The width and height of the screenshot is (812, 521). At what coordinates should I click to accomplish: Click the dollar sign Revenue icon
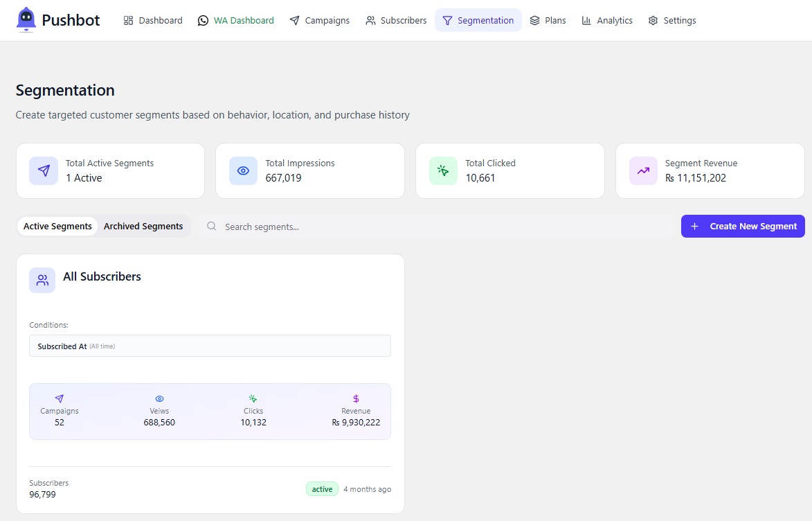pyautogui.click(x=356, y=398)
